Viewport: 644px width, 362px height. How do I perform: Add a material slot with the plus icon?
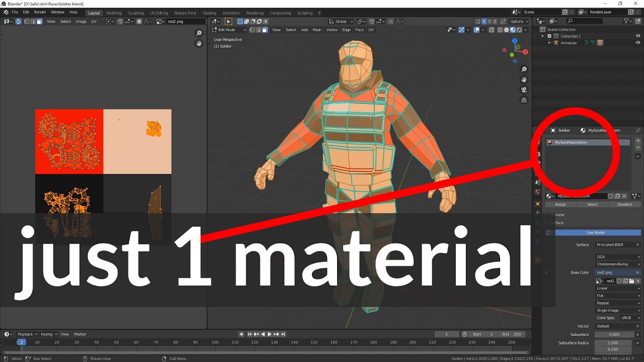tap(638, 141)
